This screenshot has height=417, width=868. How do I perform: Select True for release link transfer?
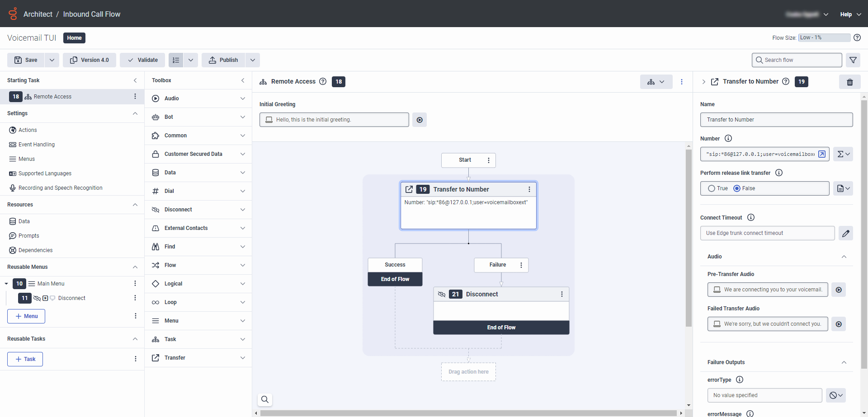(712, 188)
